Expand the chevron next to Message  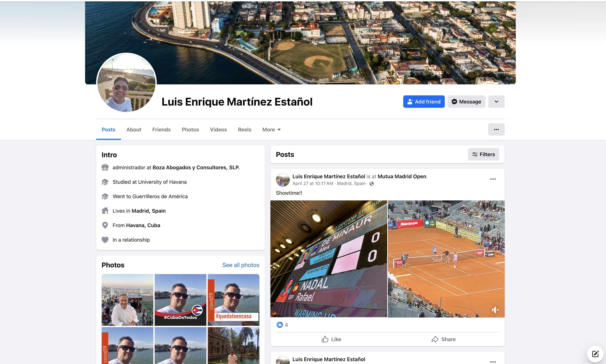click(496, 102)
